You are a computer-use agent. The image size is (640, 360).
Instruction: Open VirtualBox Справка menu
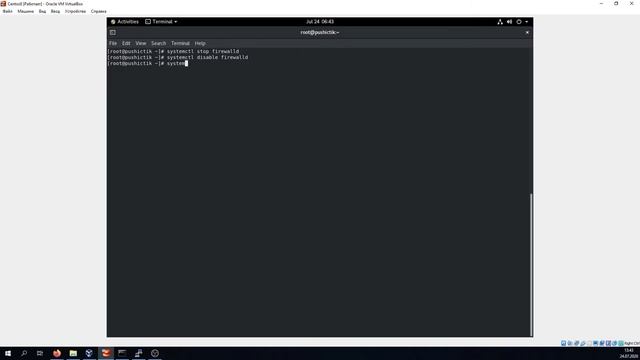[x=98, y=11]
